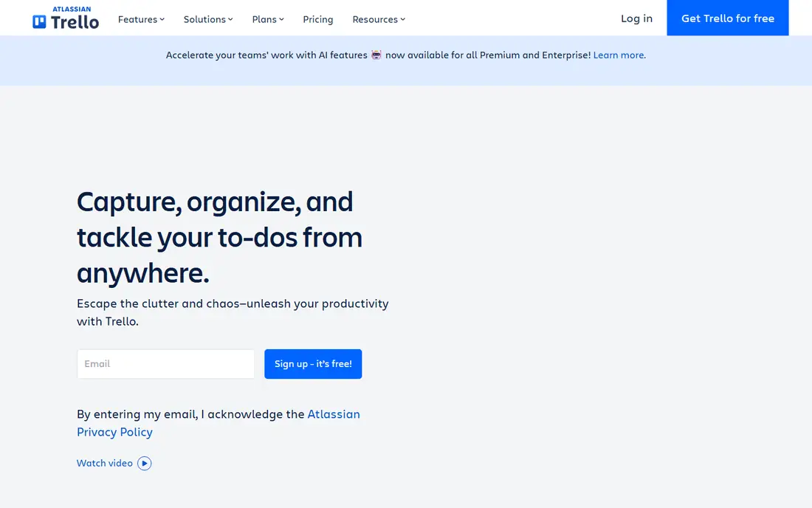
Task: Go to the Pricing page
Action: point(318,19)
